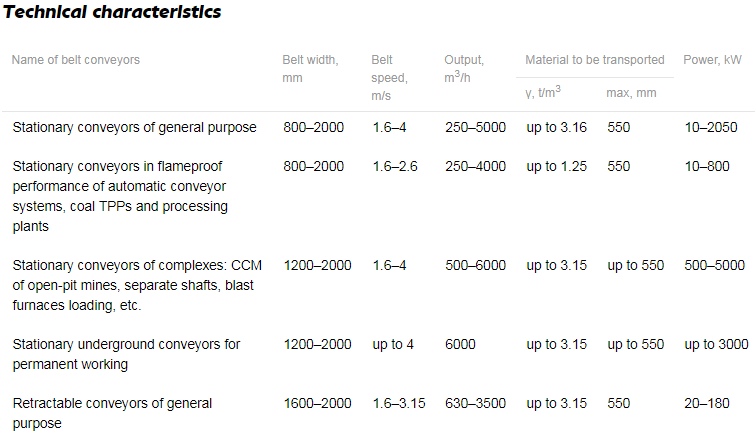Click the Retractable conveyors of general purpose row
This screenshot has height=436, width=755.
[112, 413]
